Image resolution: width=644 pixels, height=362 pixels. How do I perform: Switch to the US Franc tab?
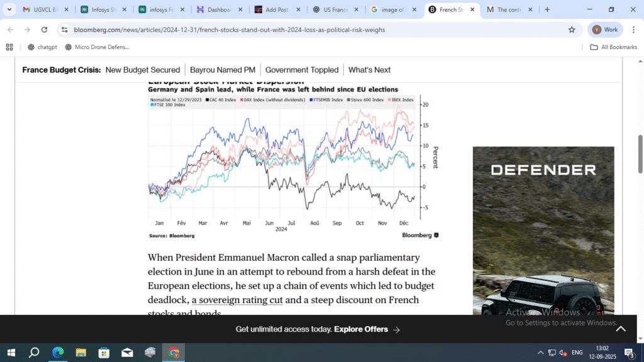point(337,9)
